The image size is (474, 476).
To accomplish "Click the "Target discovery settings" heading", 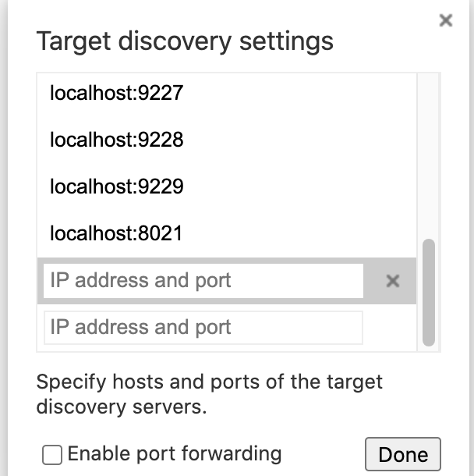I will pyautogui.click(x=185, y=41).
